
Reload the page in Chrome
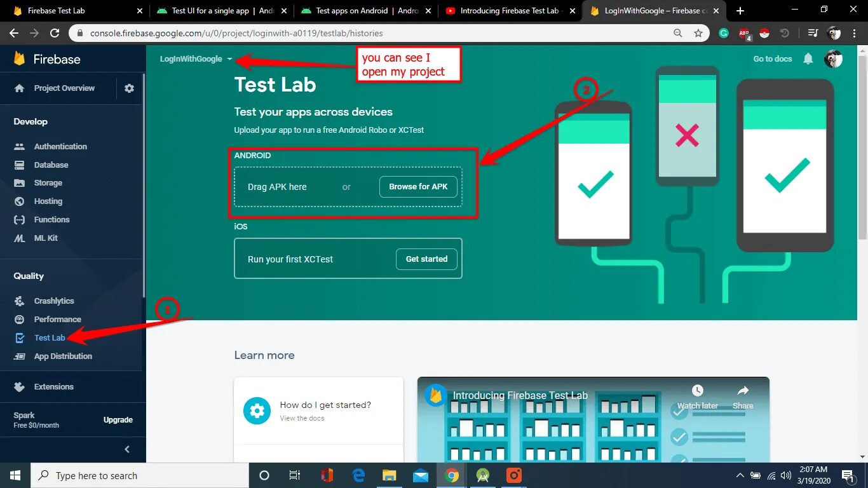[55, 33]
